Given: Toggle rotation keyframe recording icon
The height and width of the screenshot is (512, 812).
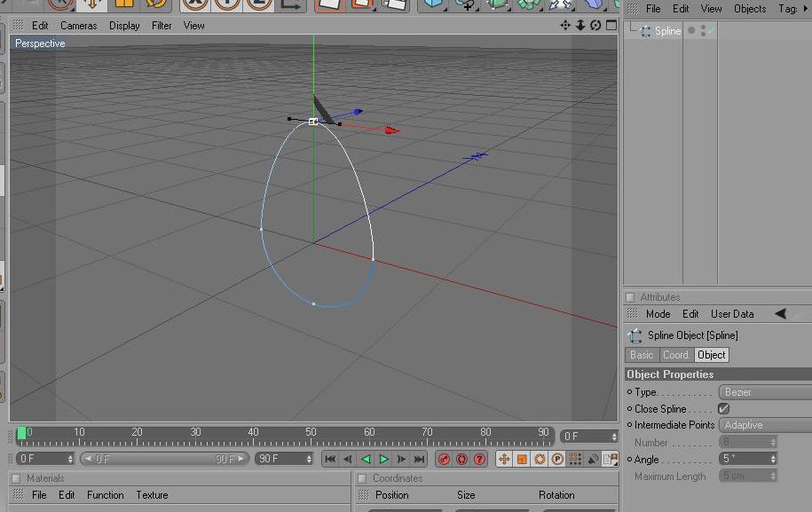Looking at the screenshot, I should click(540, 459).
